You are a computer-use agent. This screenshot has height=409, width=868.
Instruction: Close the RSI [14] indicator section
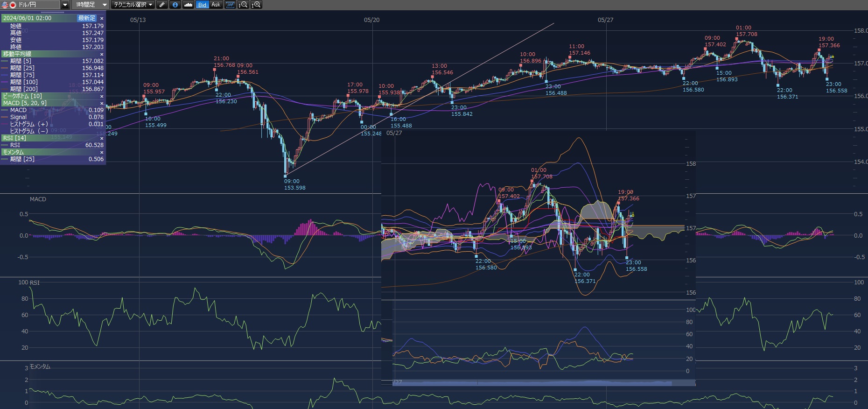click(102, 138)
